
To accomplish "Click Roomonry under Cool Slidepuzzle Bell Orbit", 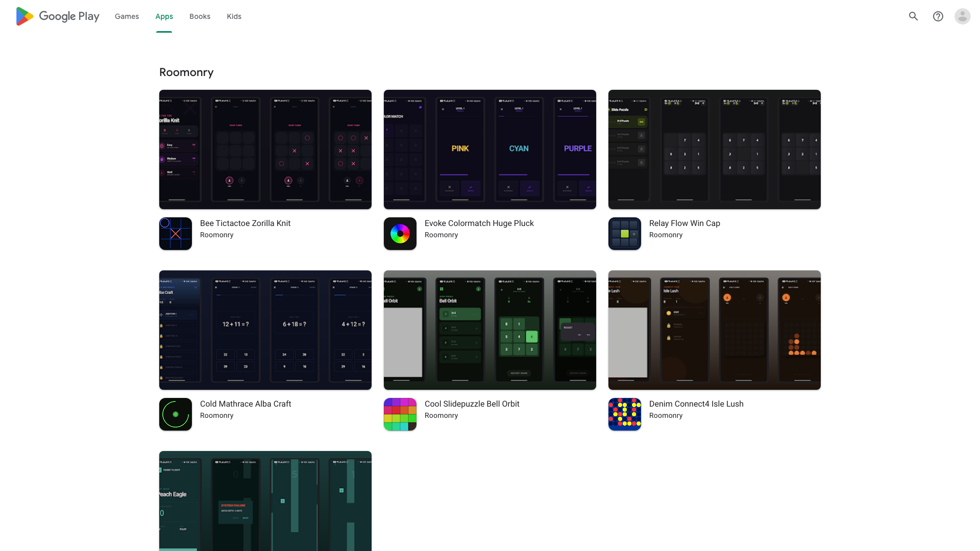I will coord(442,416).
